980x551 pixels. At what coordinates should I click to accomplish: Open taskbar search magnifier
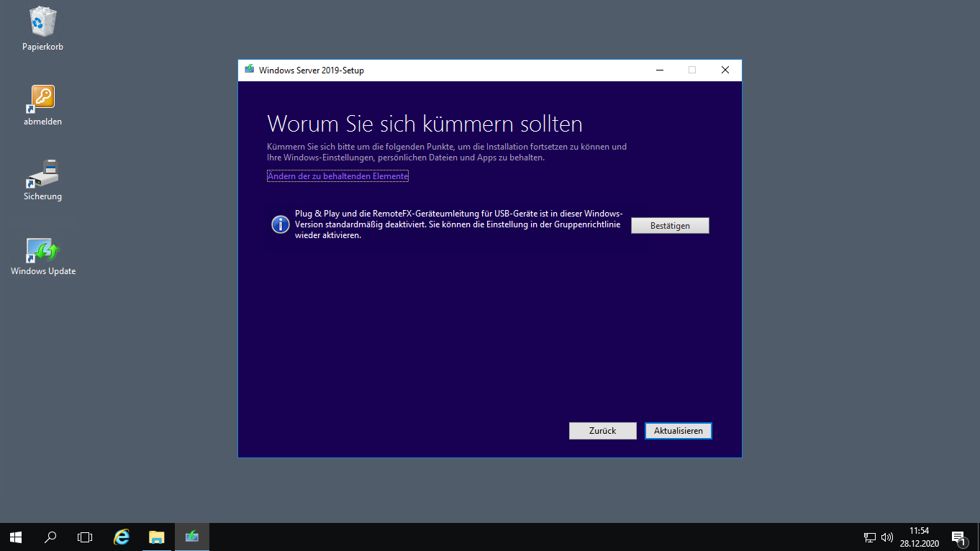tap(50, 537)
